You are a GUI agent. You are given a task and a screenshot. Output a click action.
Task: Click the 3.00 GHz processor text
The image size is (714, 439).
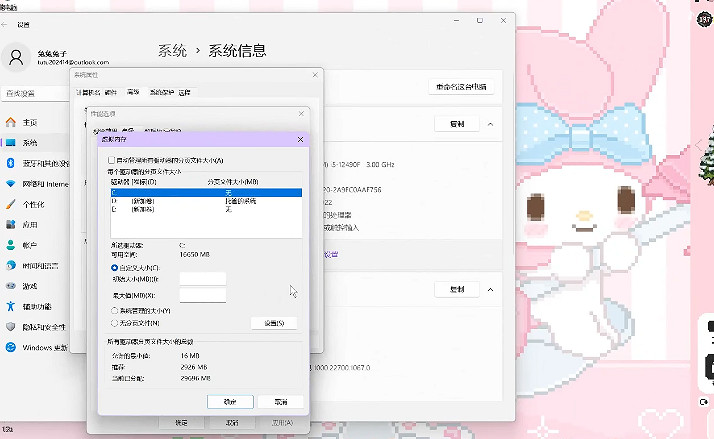click(x=380, y=164)
